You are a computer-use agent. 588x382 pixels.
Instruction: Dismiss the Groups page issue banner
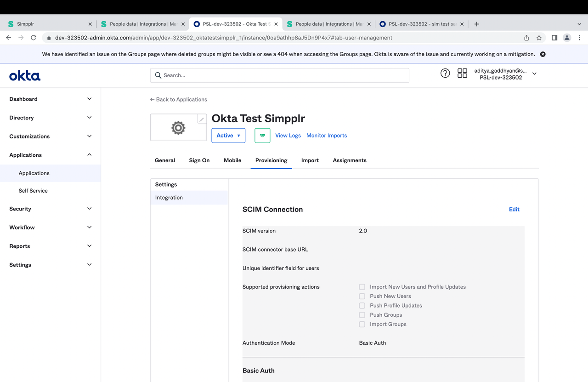pos(543,54)
